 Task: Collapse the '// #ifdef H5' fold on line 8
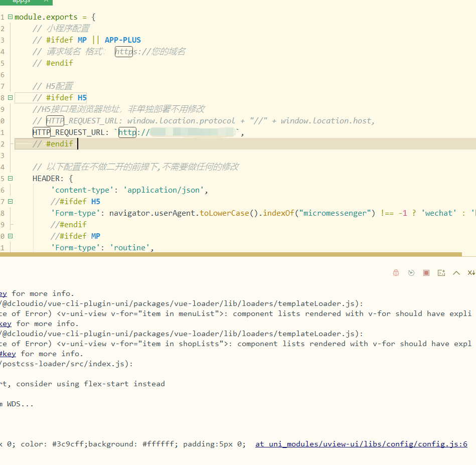click(x=11, y=98)
